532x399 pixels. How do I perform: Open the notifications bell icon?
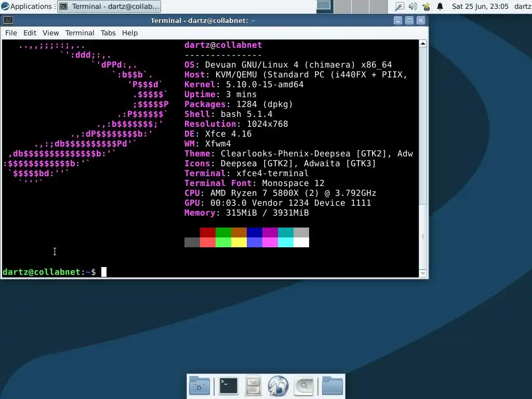[x=440, y=6]
